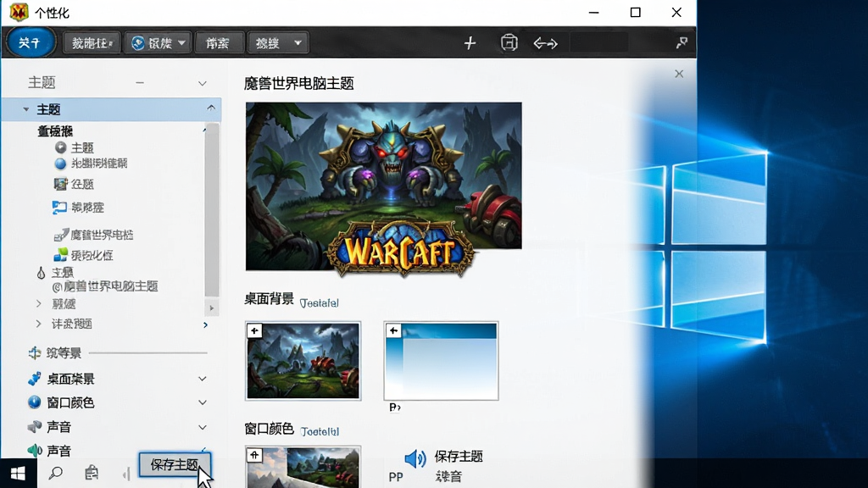This screenshot has height=488, width=868.
Task: Click the blue 关于 toolbar button
Action: pyautogui.click(x=30, y=42)
